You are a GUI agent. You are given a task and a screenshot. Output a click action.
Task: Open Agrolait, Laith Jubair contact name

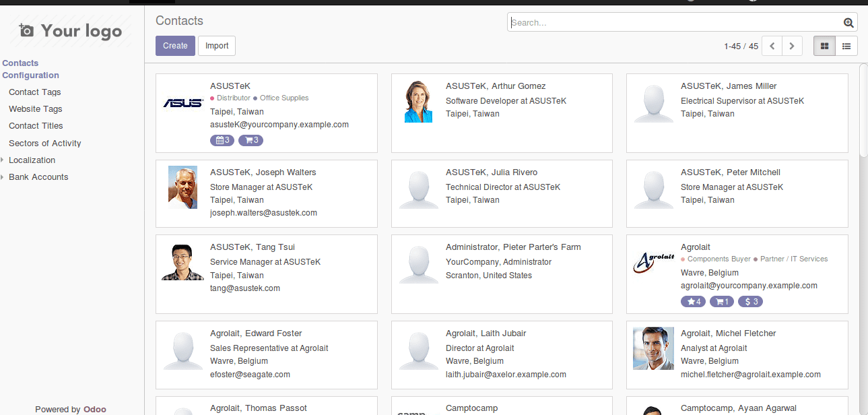(x=486, y=333)
